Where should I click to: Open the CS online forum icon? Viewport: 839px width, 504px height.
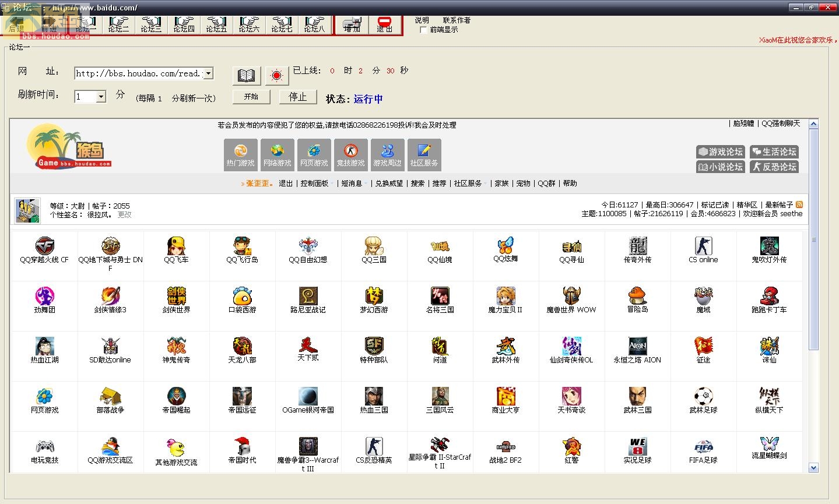(x=703, y=246)
